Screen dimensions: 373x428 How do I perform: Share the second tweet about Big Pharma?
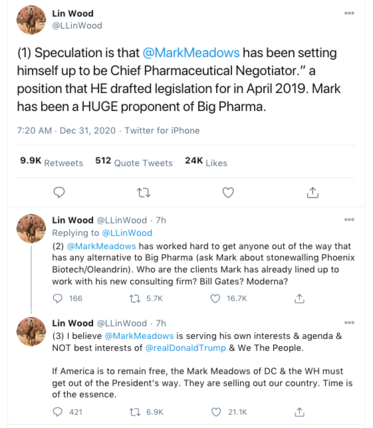click(x=299, y=298)
